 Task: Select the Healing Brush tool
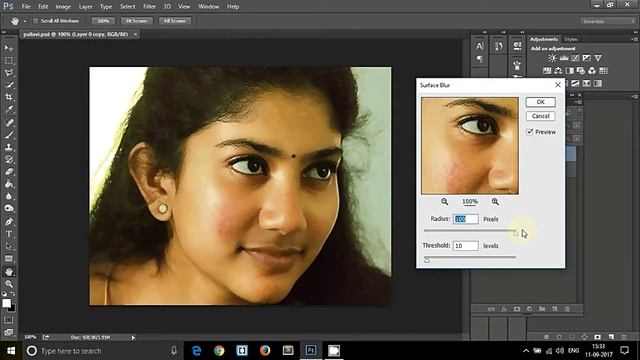(x=9, y=122)
